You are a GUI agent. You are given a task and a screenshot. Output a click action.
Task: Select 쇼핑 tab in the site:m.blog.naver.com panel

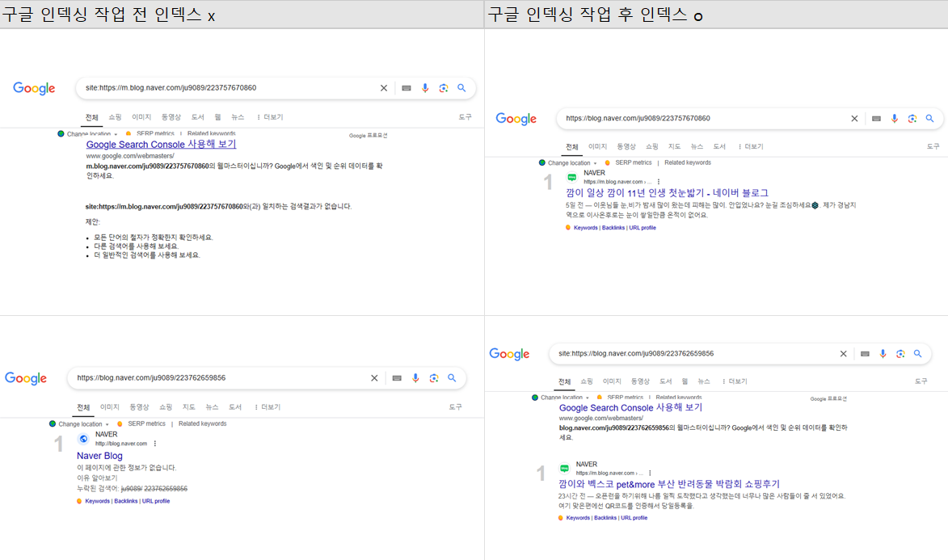tap(115, 117)
